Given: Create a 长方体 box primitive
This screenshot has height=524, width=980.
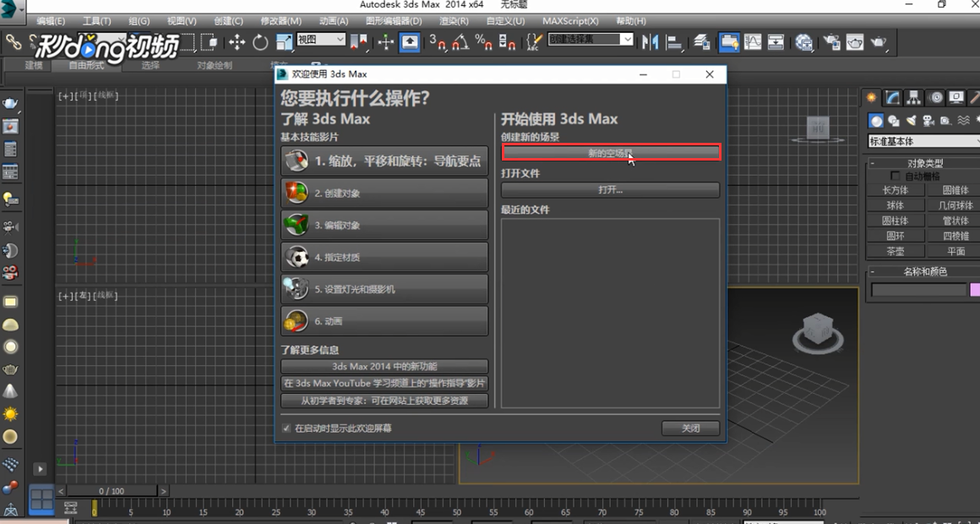Looking at the screenshot, I should pyautogui.click(x=895, y=190).
